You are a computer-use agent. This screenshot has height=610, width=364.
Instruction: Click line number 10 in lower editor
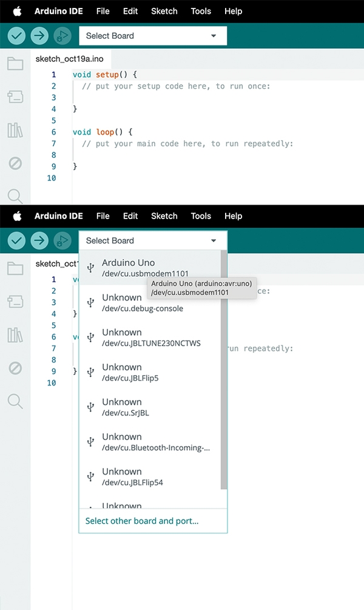click(52, 383)
